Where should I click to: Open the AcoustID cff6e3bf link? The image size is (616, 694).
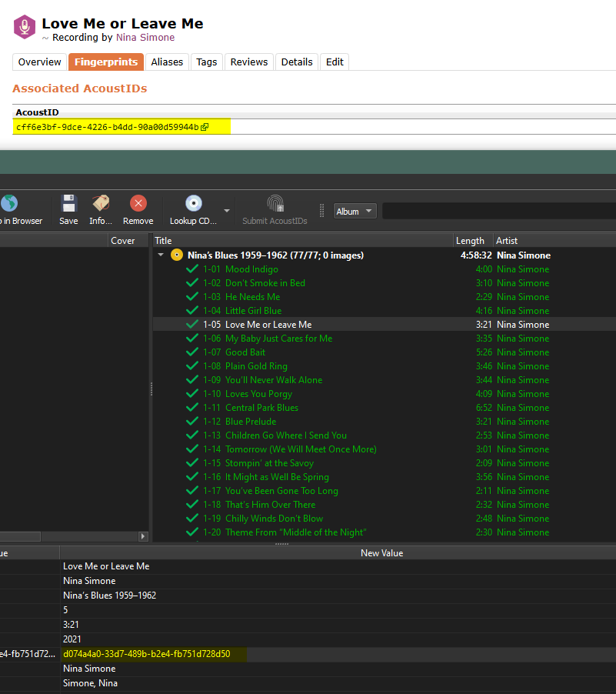tap(107, 127)
